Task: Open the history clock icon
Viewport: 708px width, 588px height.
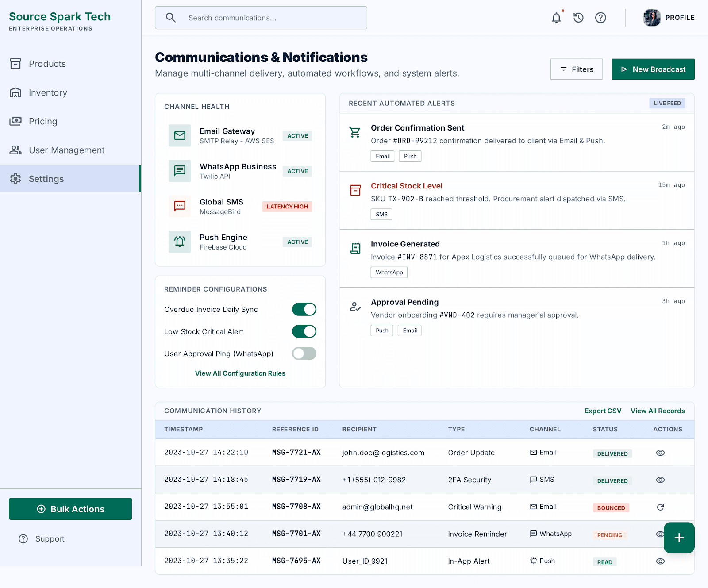Action: click(578, 18)
